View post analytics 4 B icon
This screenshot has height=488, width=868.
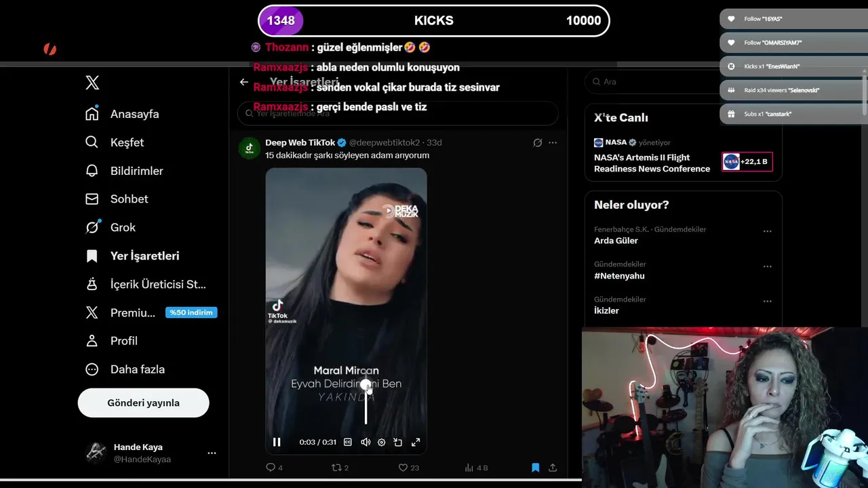click(476, 468)
